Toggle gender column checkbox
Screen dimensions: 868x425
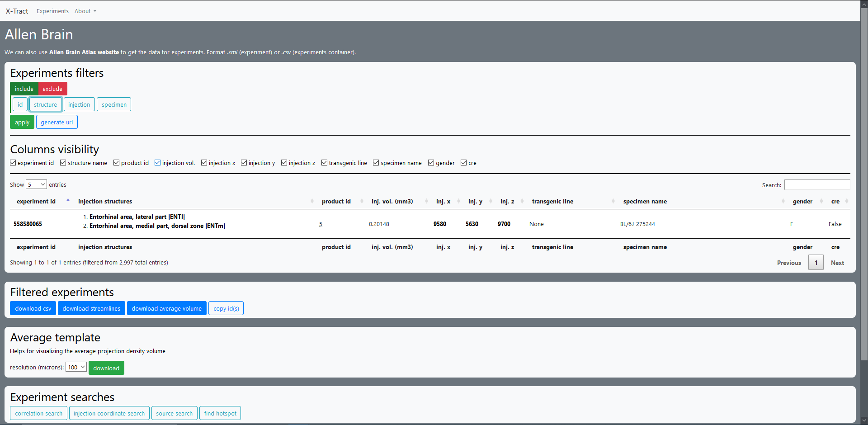(x=431, y=163)
